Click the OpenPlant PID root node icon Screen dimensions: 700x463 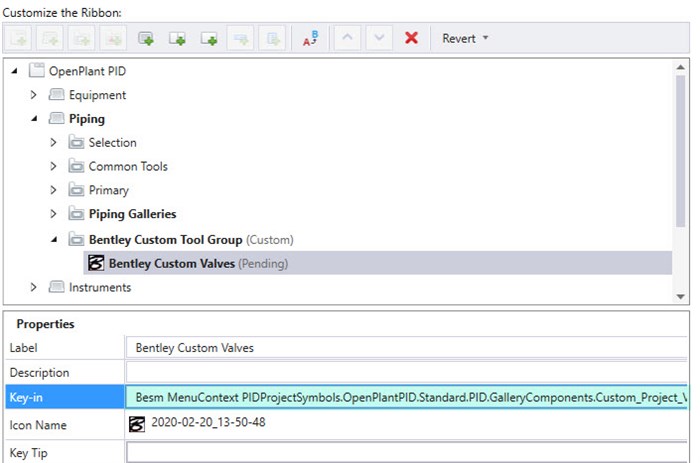tap(37, 71)
